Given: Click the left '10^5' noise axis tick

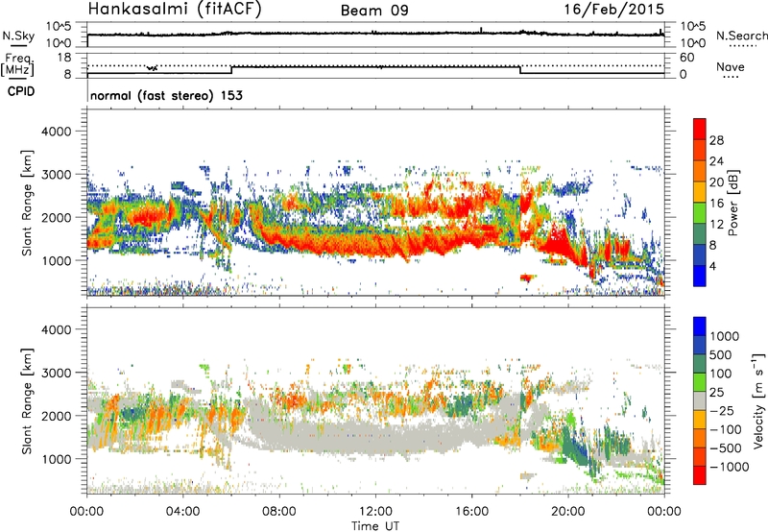Looking at the screenshot, I should click(x=59, y=27).
